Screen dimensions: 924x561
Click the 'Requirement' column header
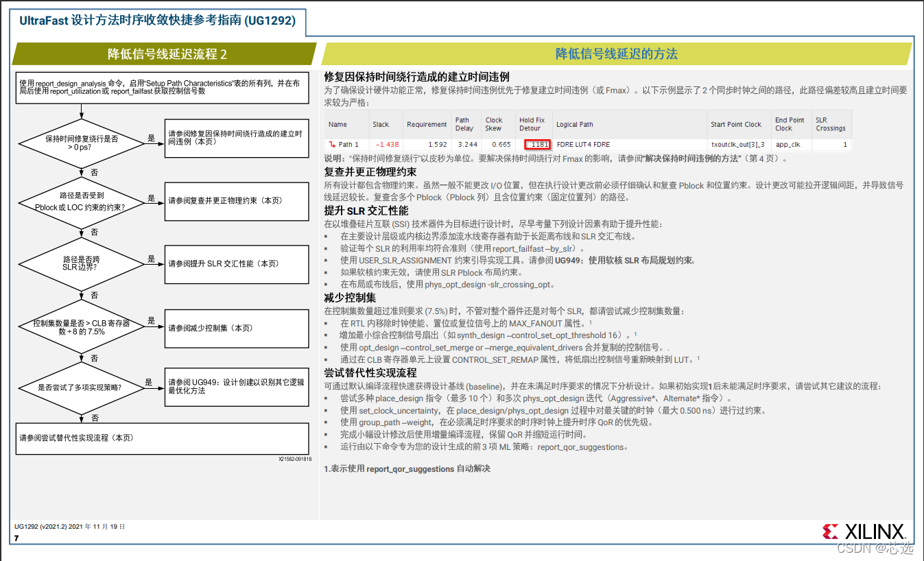[x=427, y=125]
